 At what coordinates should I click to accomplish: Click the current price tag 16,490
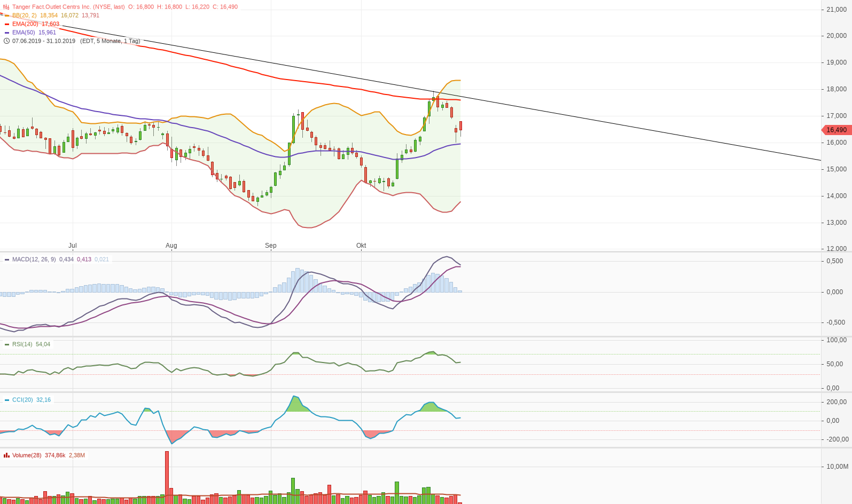coord(836,130)
